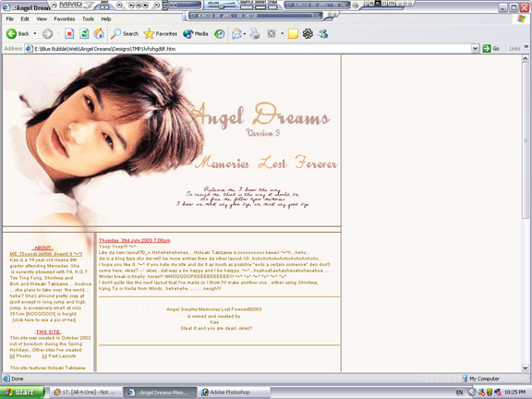Click the MMD3 player pause button
532x399 pixels.
139,5
